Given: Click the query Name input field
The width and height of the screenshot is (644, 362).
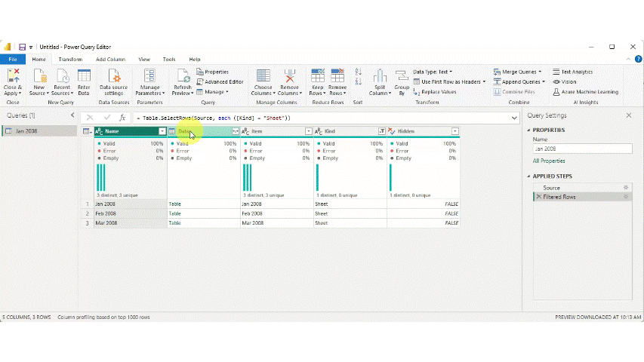Looking at the screenshot, I should click(x=581, y=149).
